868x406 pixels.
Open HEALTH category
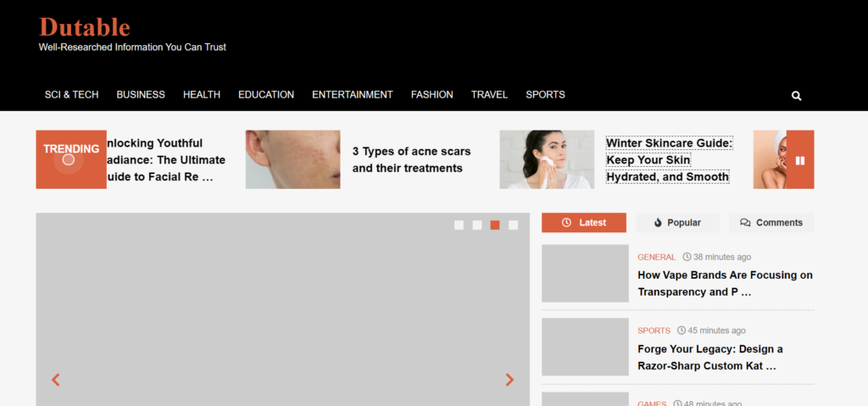[x=202, y=95]
